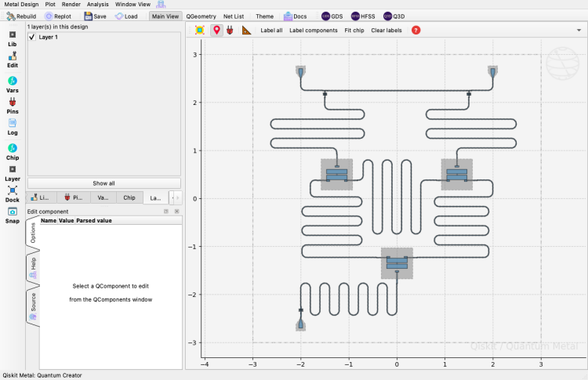The width and height of the screenshot is (588, 380).
Task: Select the Li... panel tab
Action: pyautogui.click(x=42, y=197)
